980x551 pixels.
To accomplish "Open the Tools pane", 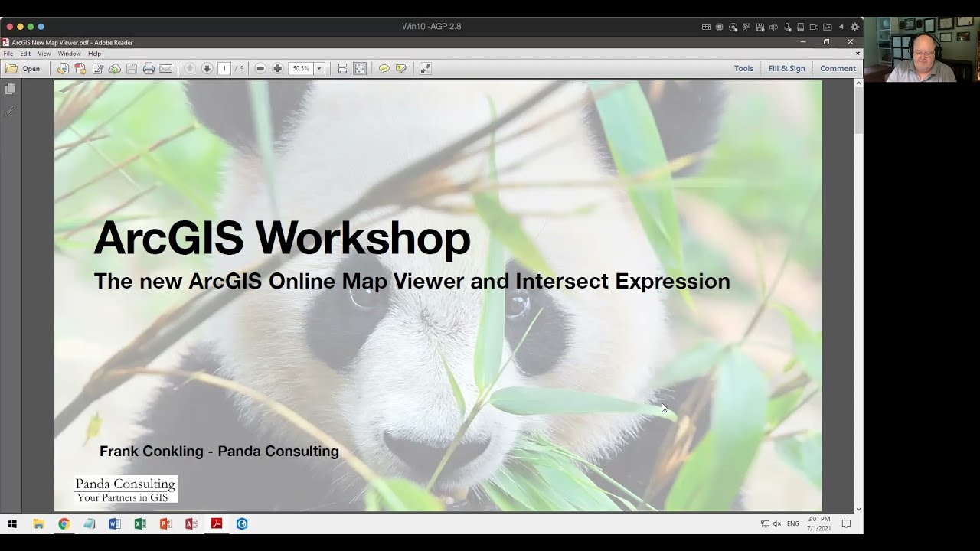I will tap(743, 68).
